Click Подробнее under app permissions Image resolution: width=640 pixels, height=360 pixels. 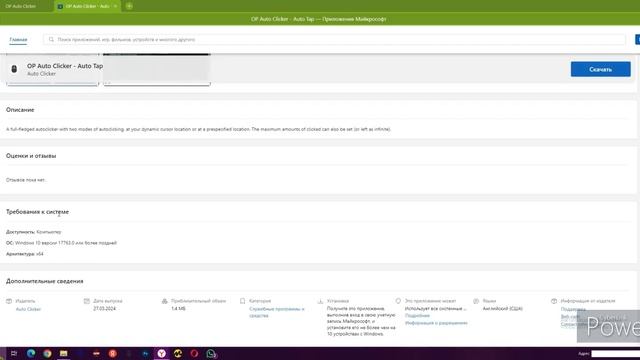click(417, 316)
